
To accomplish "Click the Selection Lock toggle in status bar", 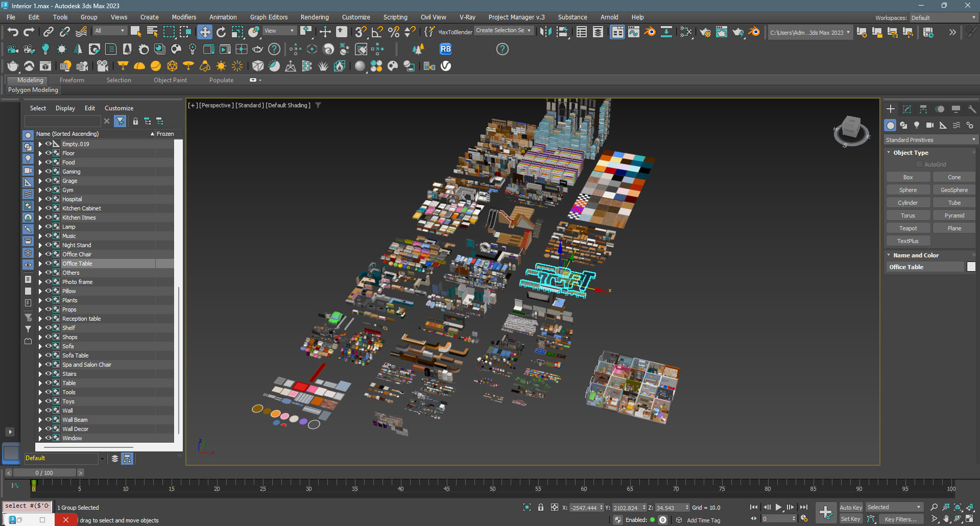I will (x=541, y=508).
